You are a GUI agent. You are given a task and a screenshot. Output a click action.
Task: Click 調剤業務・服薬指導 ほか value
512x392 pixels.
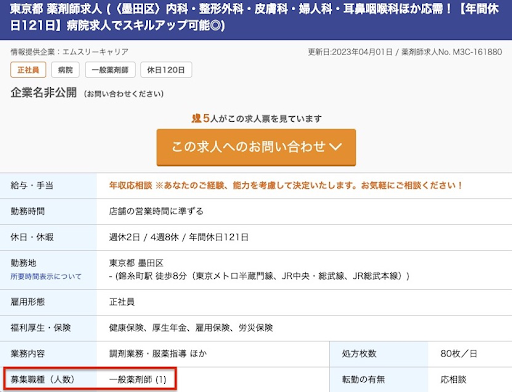click(158, 354)
